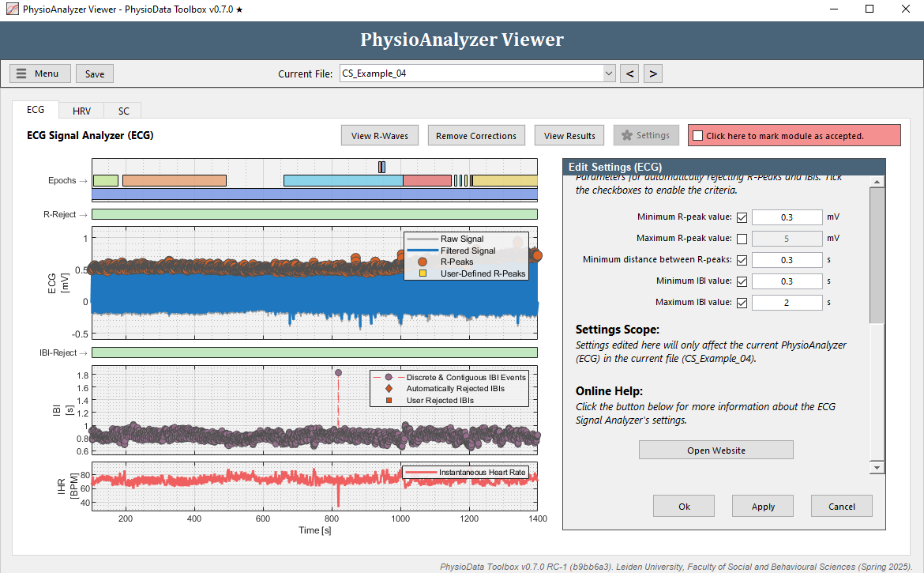Click R-Peaks legend marker
The height and width of the screenshot is (573, 924).
[423, 262]
